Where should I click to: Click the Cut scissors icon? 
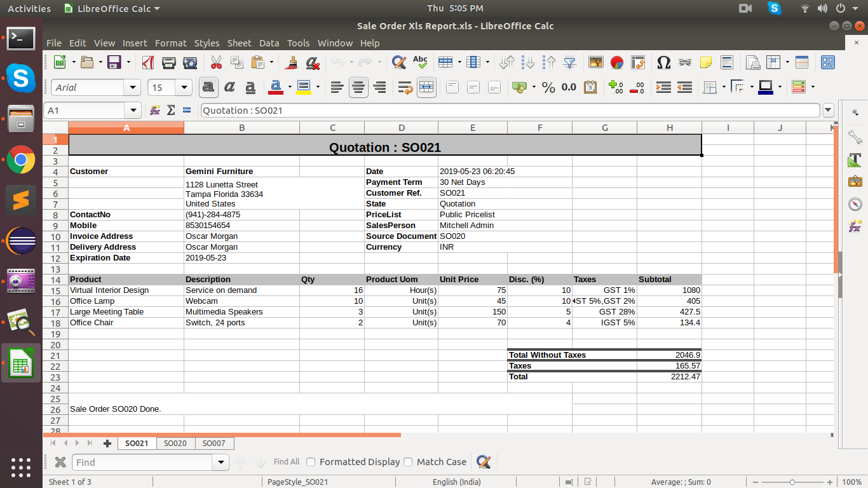pos(216,62)
